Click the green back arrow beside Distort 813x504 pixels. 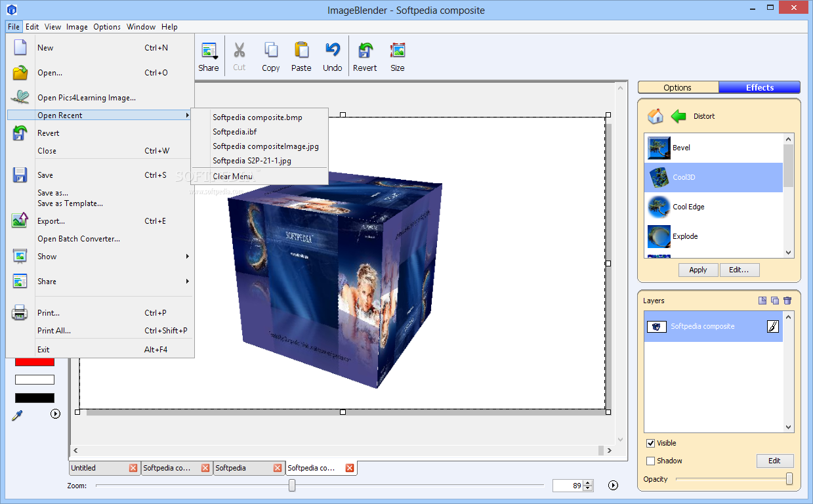678,116
